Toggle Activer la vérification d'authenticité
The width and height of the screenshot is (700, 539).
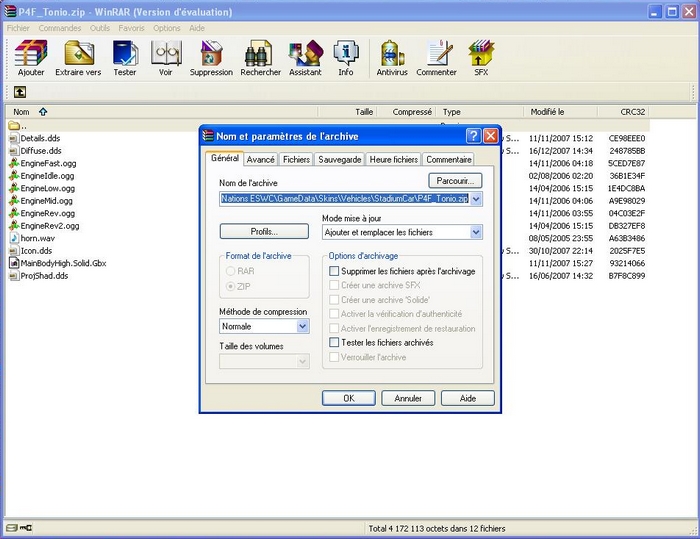(334, 314)
